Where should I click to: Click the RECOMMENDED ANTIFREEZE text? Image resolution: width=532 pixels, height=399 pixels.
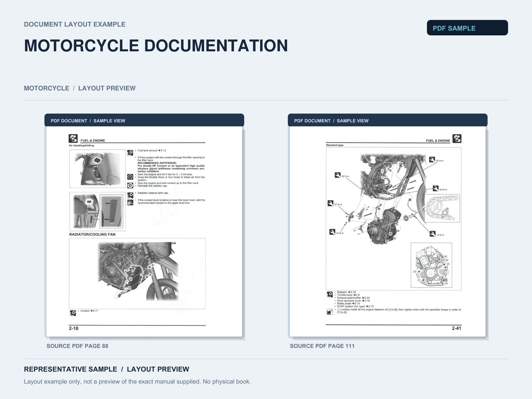point(157,163)
